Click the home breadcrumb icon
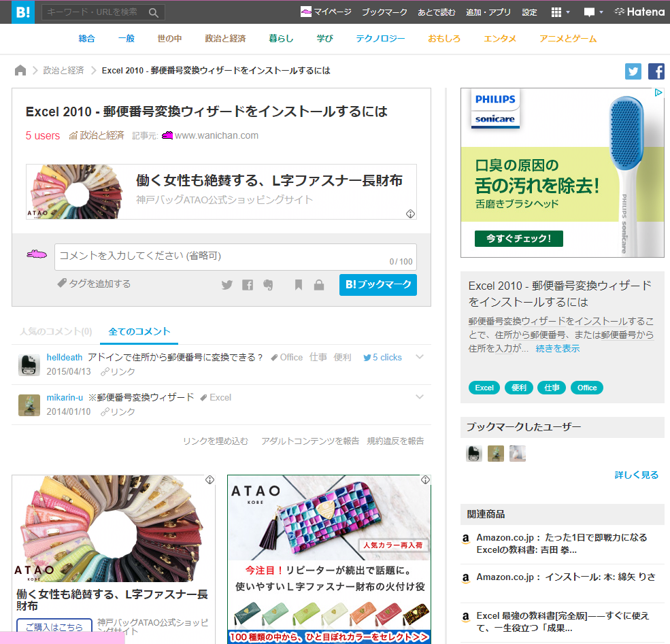This screenshot has height=644, width=670. point(20,70)
